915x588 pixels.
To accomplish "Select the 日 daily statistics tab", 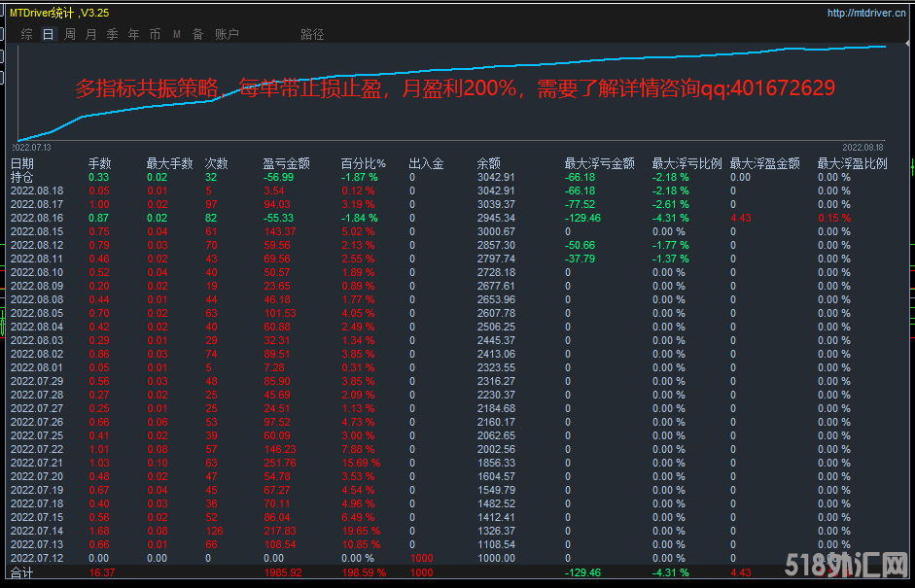I will (x=49, y=34).
